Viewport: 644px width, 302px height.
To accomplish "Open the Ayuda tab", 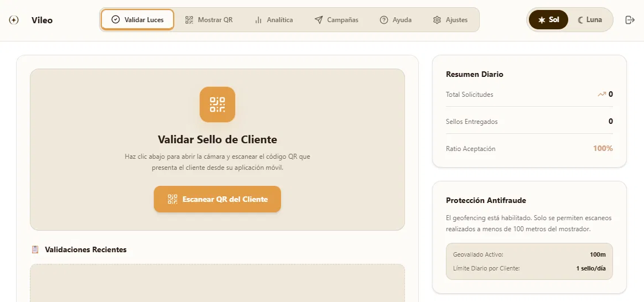I will (396, 20).
